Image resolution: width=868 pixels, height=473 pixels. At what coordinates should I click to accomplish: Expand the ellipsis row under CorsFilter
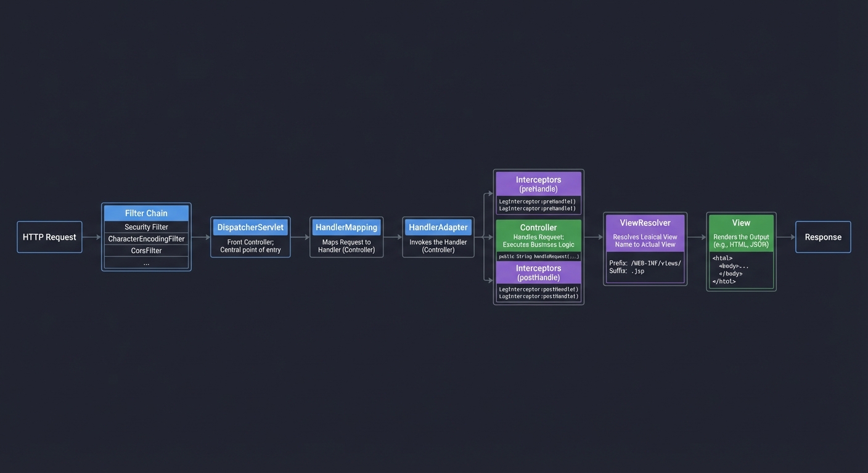(x=146, y=262)
